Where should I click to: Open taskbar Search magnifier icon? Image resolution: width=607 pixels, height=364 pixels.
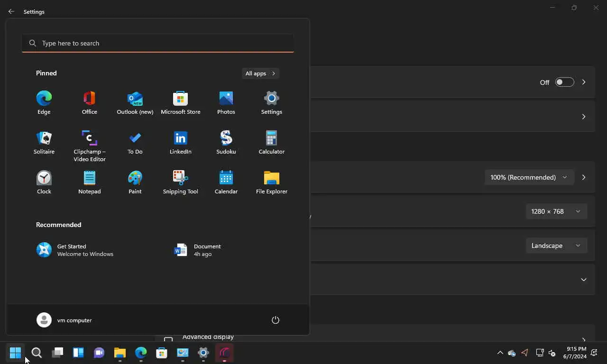[x=37, y=353]
